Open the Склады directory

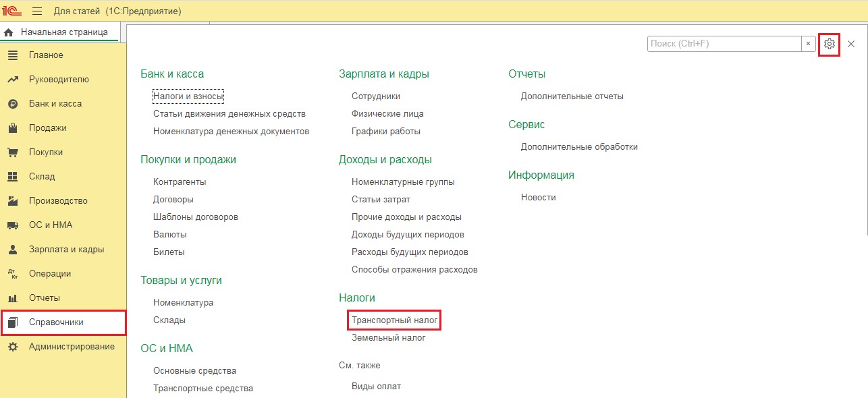pyautogui.click(x=169, y=320)
